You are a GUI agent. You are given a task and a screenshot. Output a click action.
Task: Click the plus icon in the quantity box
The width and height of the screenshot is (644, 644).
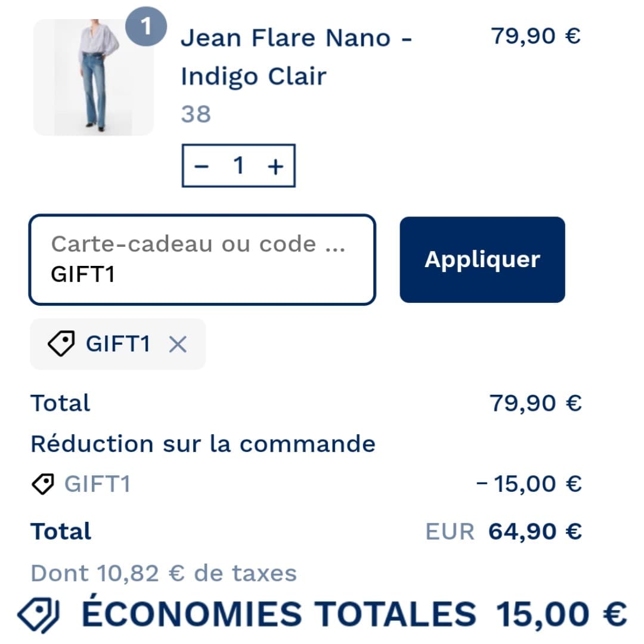point(275,166)
